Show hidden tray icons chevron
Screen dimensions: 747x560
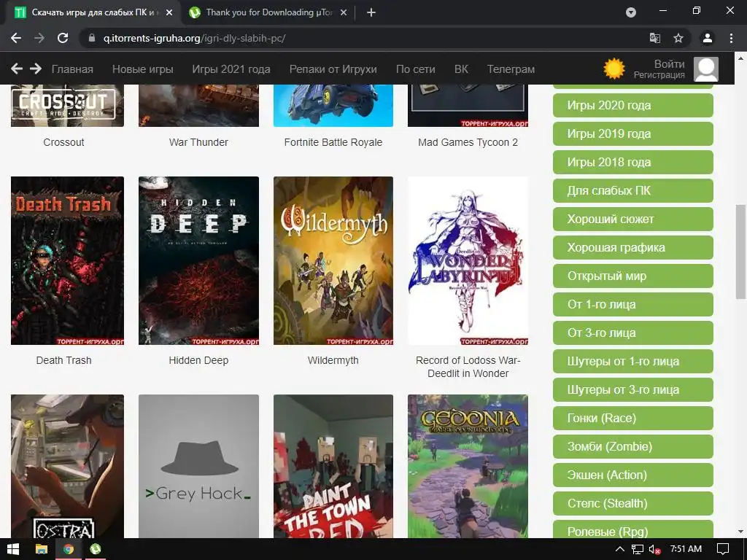tap(620, 549)
